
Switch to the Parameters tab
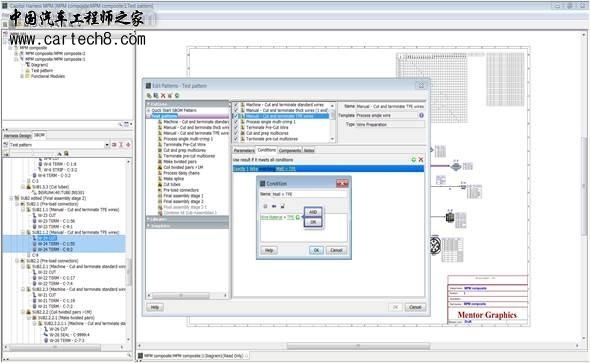coord(244,150)
